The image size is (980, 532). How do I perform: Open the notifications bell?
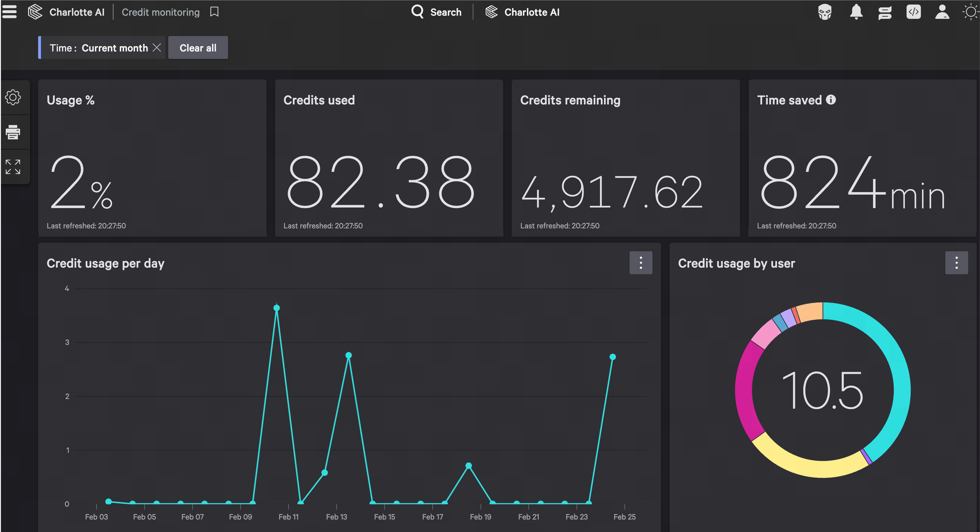pos(856,12)
